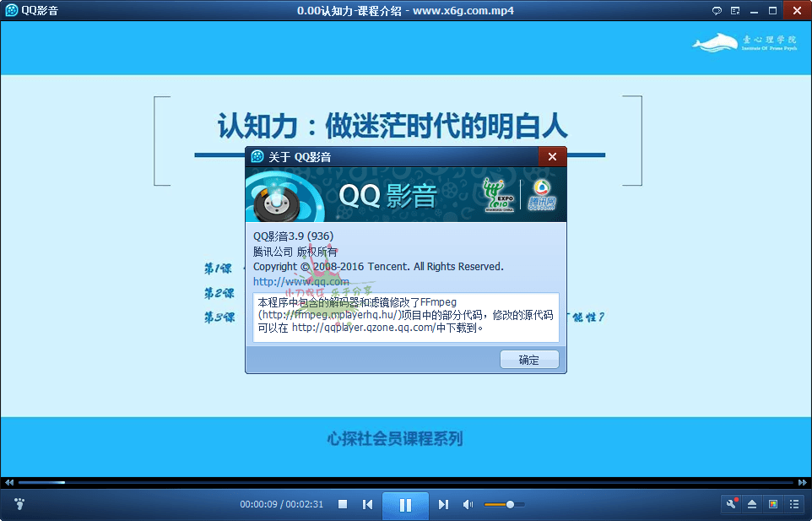Image resolution: width=812 pixels, height=521 pixels.
Task: Click the 确定 button in the about dialog
Action: coord(529,359)
